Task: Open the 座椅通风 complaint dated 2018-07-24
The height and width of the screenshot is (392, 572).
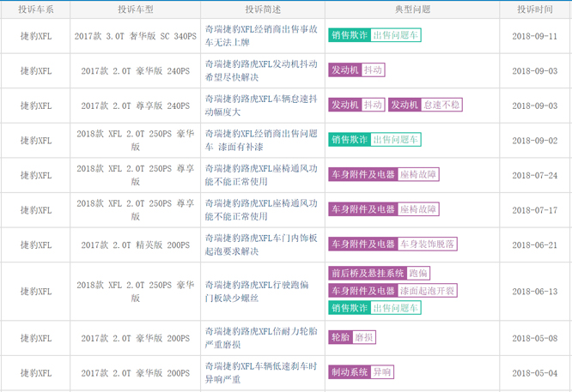Action: (x=261, y=175)
